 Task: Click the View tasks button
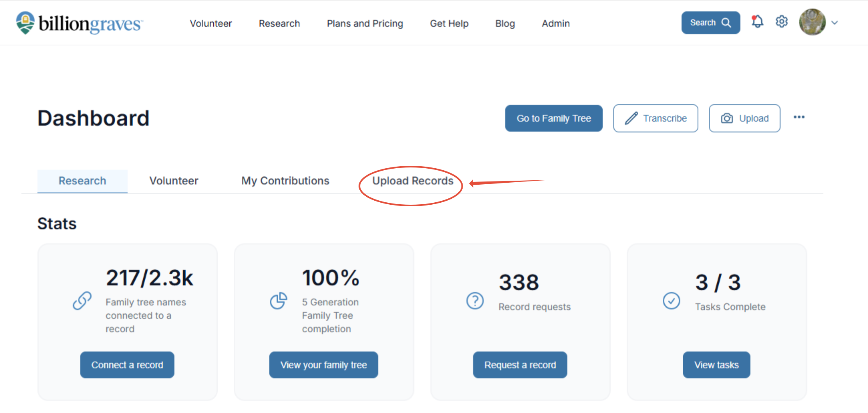(716, 365)
